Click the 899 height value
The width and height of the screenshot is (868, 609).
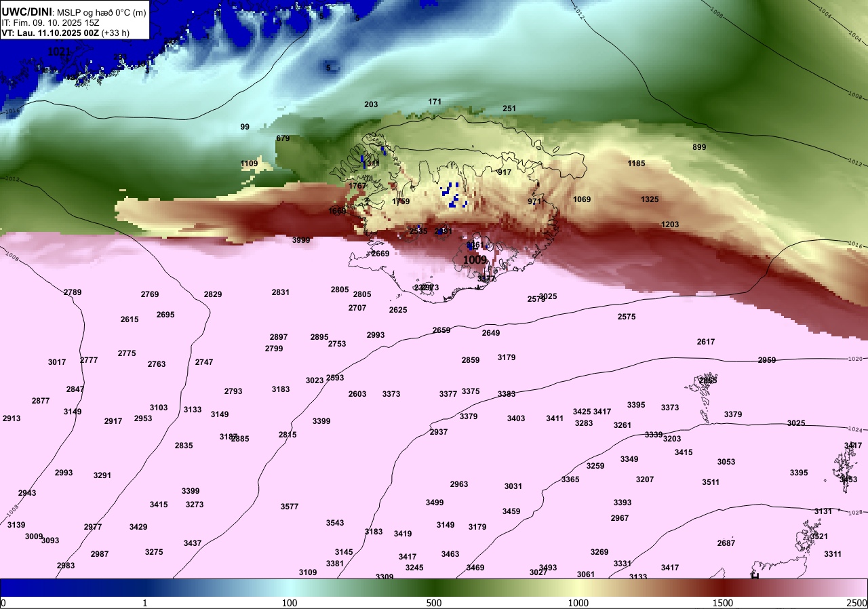click(699, 147)
